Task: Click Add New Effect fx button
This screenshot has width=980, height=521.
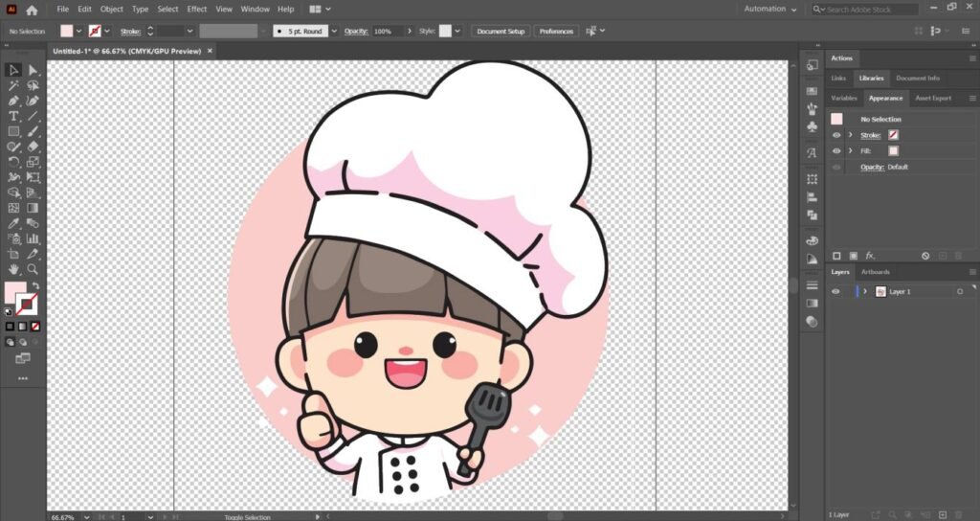Action: click(x=870, y=256)
